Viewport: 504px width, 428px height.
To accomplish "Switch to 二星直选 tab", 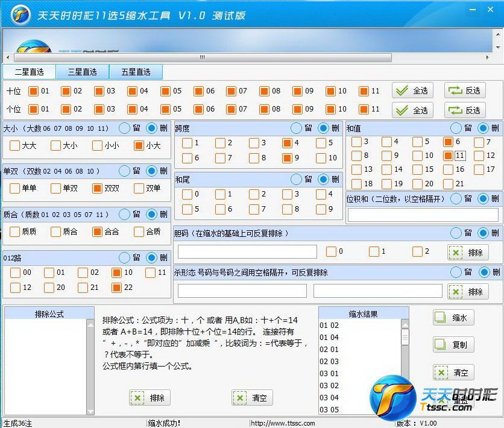I will (x=30, y=72).
